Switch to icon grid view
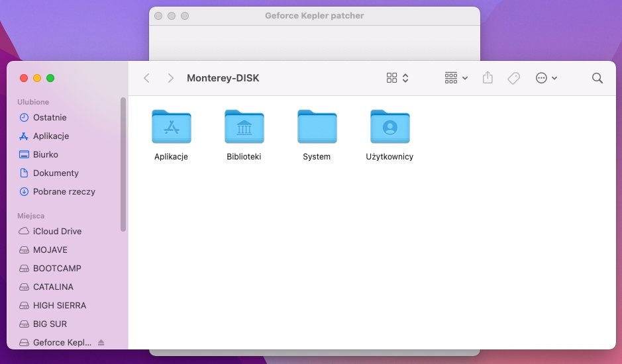 tap(391, 77)
